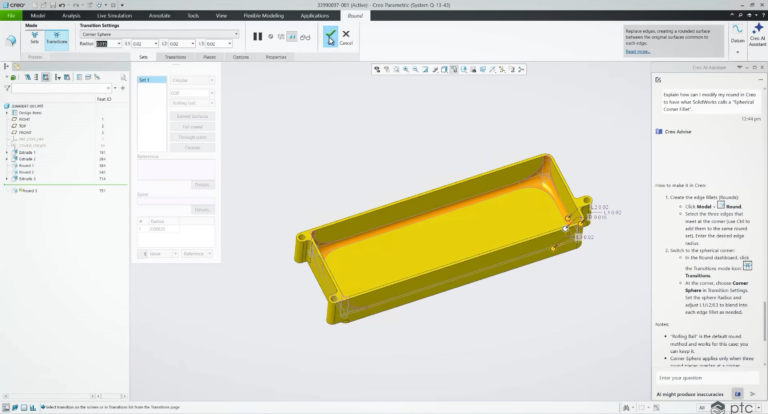Image resolution: width=768 pixels, height=414 pixels.
Task: Expand the Extrude 3 tree node
Action: point(7,179)
